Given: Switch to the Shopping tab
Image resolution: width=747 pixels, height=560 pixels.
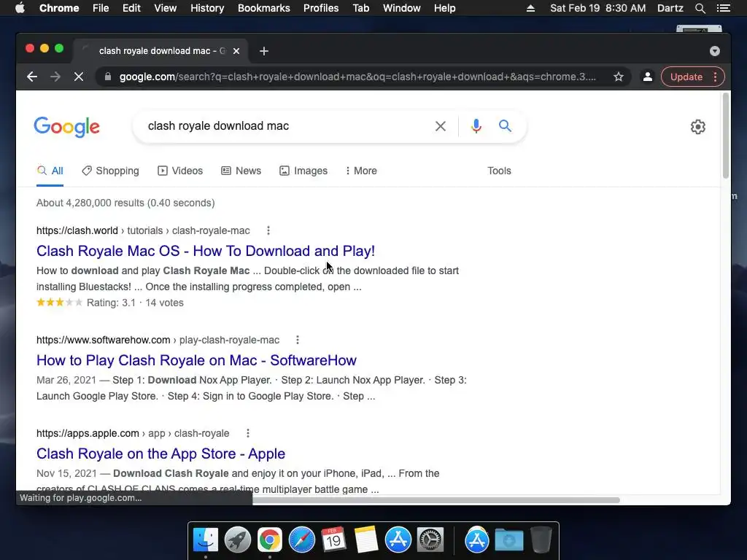Looking at the screenshot, I should point(111,171).
